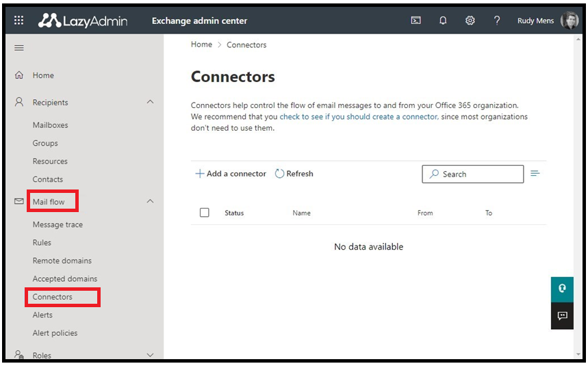Click the Connectors page heading
588x366 pixels.
[x=233, y=77]
